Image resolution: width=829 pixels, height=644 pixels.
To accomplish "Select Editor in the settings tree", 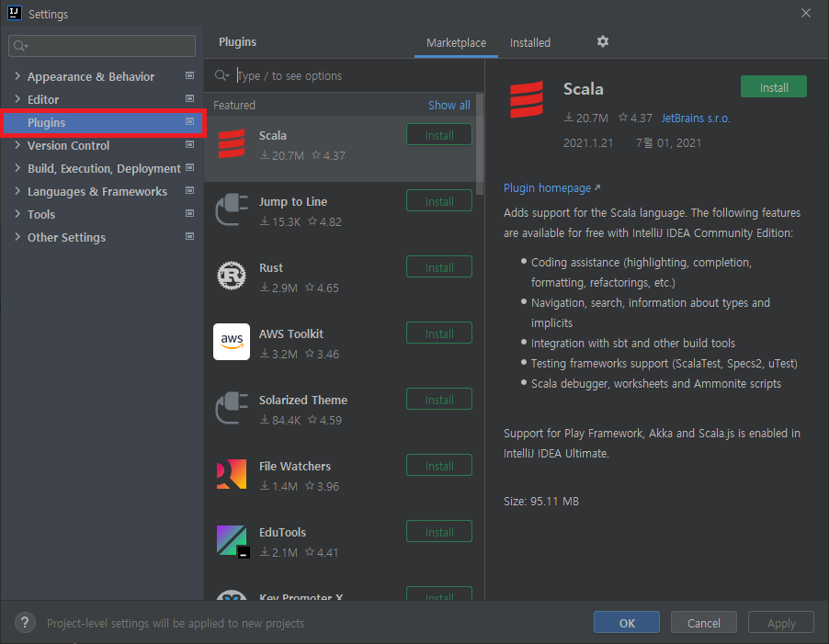I will (x=43, y=99).
